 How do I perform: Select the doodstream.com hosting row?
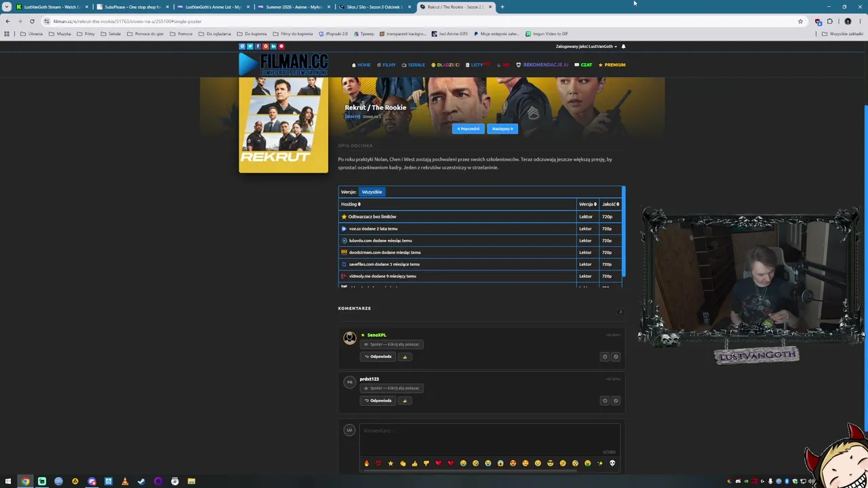click(480, 253)
